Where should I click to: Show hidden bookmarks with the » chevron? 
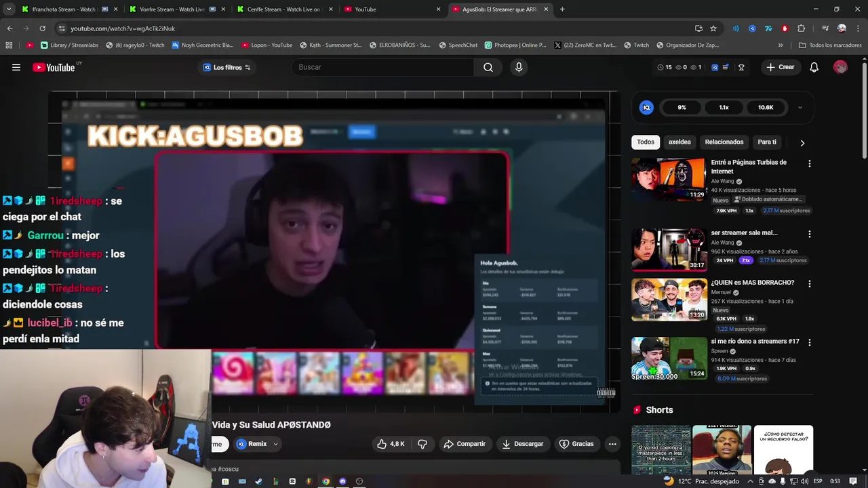tap(781, 45)
